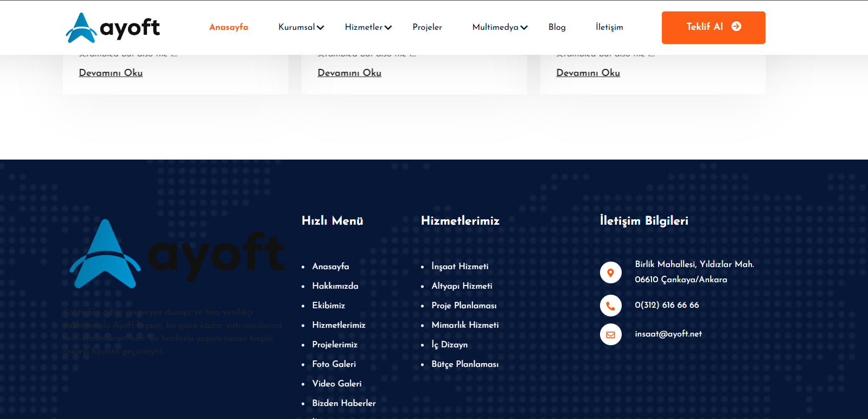Click the insaat@ayoft.net email address
Viewport: 868px width, 419px height.
[668, 334]
